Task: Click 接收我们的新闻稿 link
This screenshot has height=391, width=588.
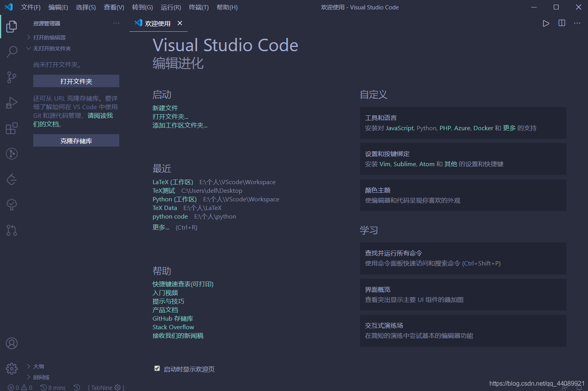Action: (x=178, y=335)
